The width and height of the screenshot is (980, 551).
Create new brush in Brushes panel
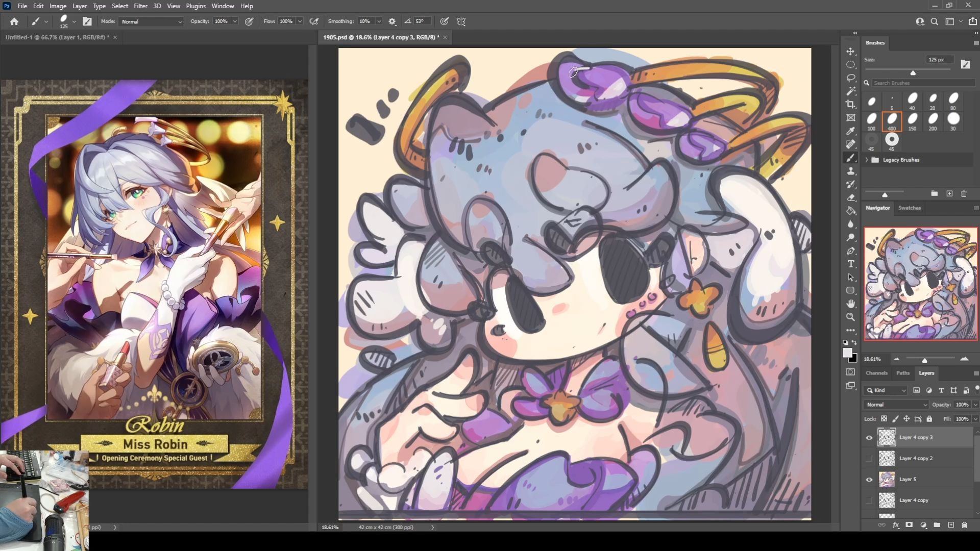click(x=949, y=194)
